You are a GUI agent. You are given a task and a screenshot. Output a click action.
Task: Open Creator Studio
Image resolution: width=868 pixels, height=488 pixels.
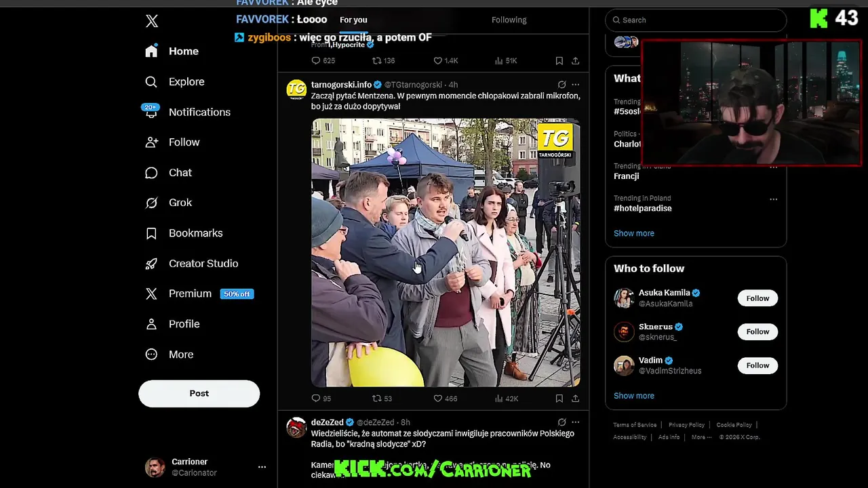point(192,264)
